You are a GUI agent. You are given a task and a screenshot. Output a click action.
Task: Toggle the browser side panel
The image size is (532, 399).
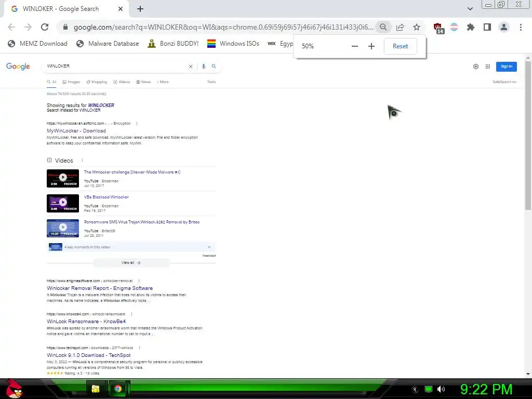tap(487, 27)
